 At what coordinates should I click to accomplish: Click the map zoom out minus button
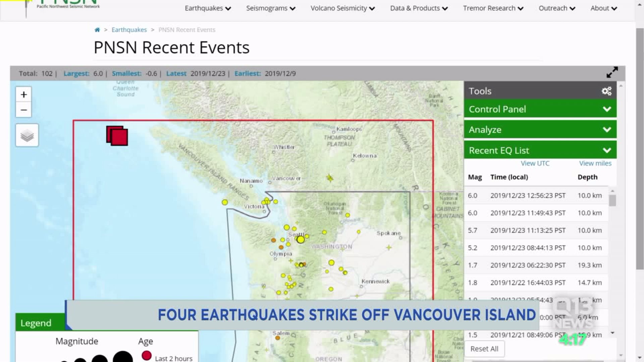(23, 110)
